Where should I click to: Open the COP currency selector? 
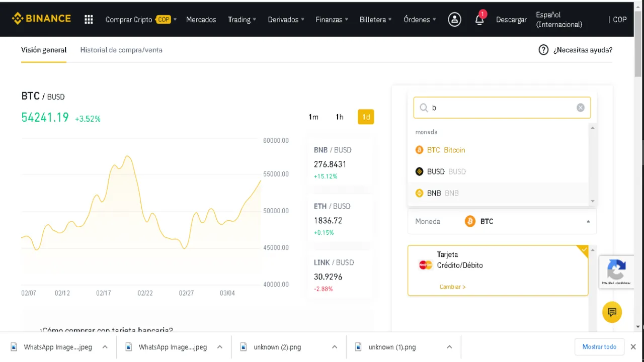click(x=620, y=20)
